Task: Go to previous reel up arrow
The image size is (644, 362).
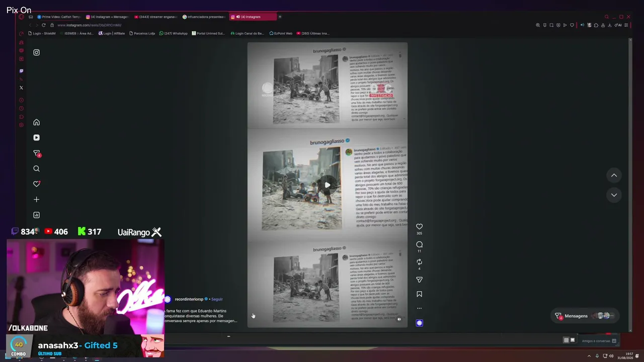Action: click(x=614, y=175)
